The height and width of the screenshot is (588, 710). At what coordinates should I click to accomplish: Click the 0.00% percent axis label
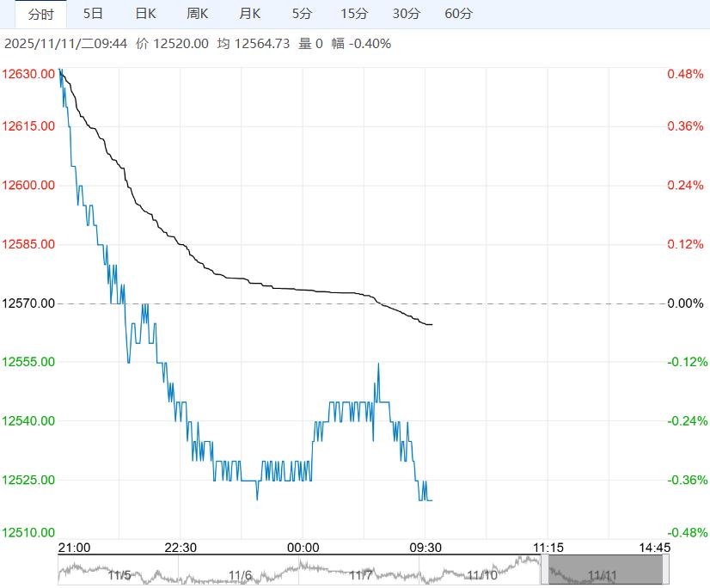(x=685, y=303)
